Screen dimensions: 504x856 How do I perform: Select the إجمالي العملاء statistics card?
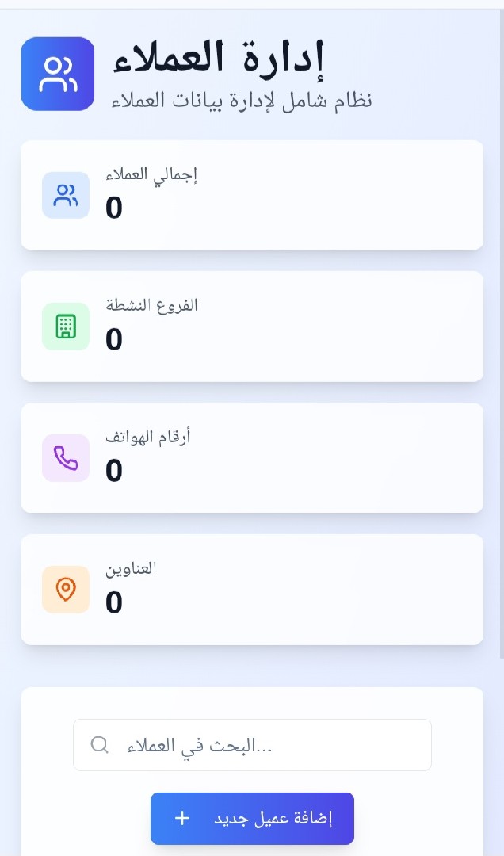click(252, 195)
